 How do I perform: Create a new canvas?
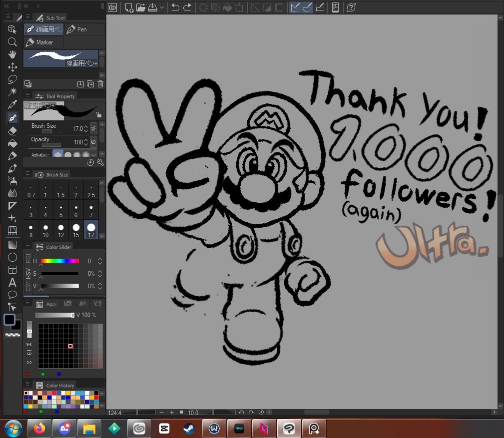coord(129,7)
